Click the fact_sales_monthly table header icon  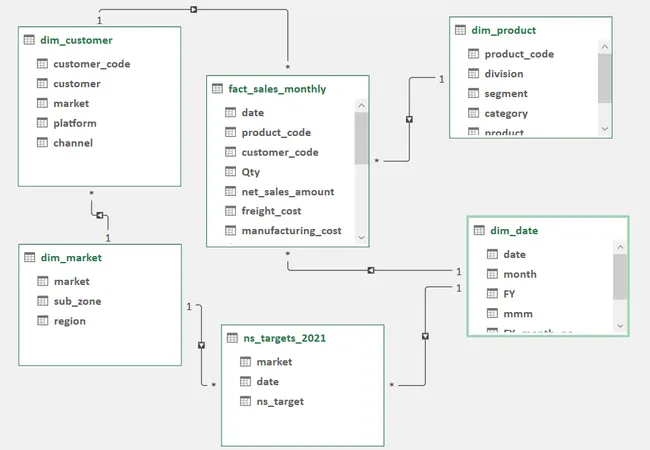(x=217, y=88)
